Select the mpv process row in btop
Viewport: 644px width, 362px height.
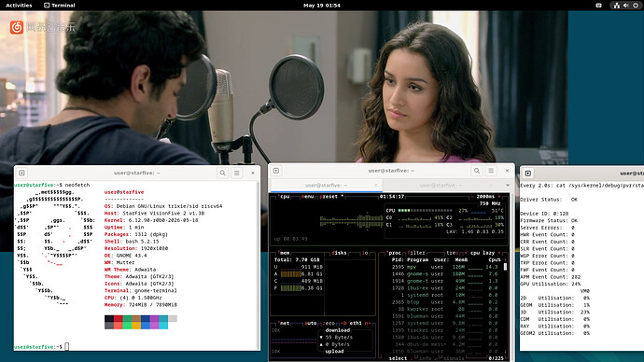(445, 267)
